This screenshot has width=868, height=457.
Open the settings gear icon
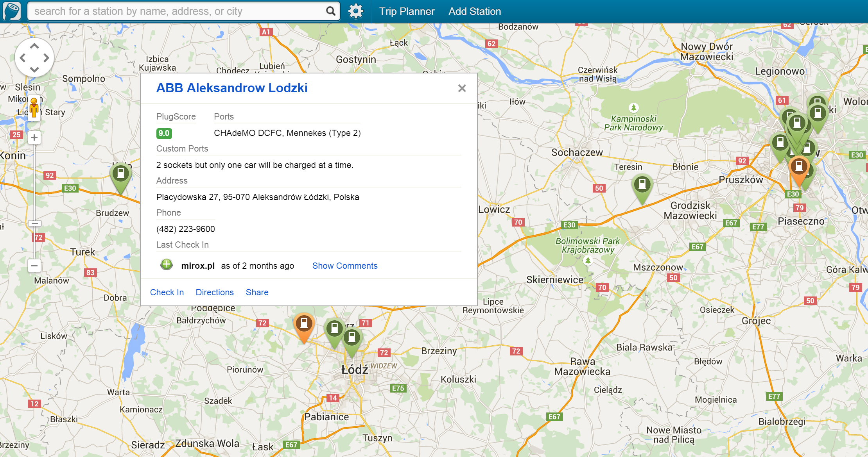tap(355, 11)
